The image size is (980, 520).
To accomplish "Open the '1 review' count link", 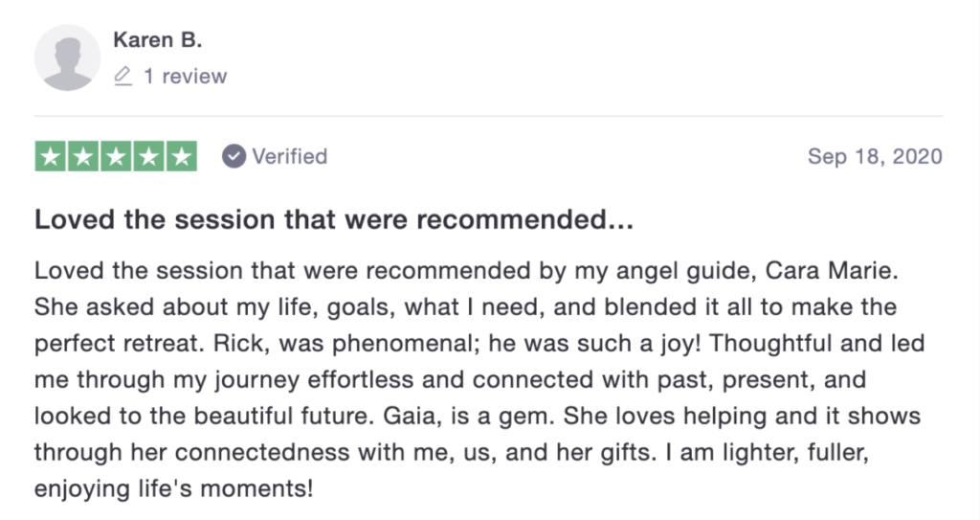I will tap(185, 76).
